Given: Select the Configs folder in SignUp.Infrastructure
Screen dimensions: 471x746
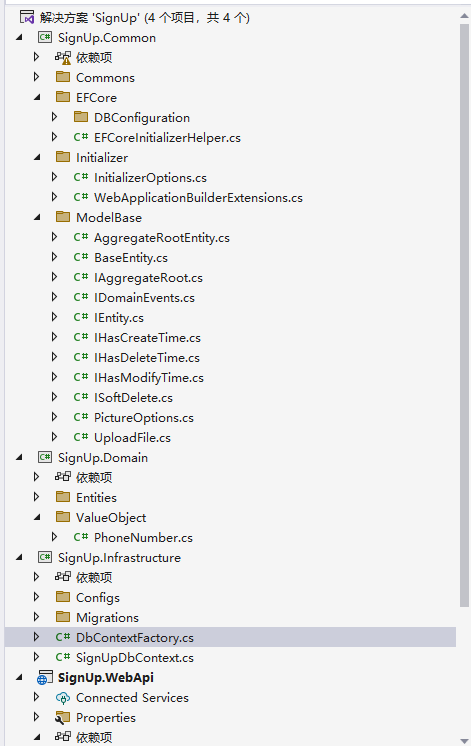Looking at the screenshot, I should click(98, 598).
